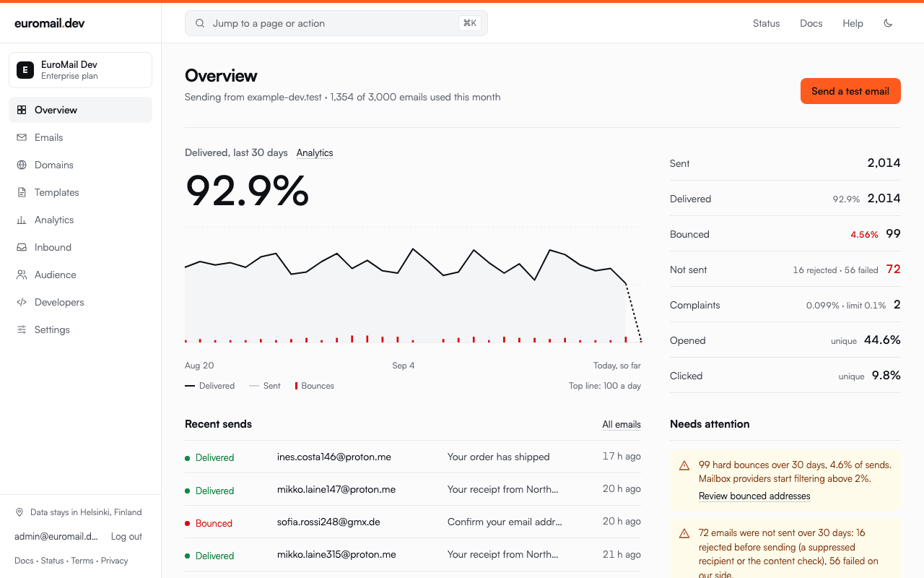This screenshot has height=578, width=924.
Task: Click the Bounced stat value 99
Action: 893,234
